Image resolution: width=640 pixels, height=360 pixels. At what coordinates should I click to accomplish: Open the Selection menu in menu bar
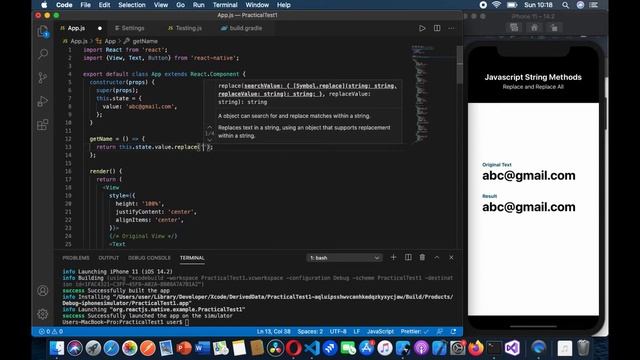(131, 5)
